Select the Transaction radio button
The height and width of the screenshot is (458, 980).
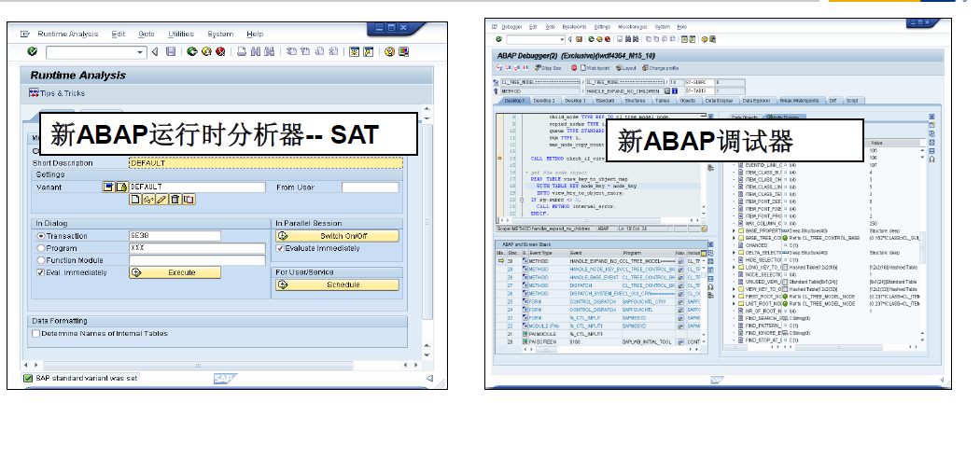click(x=41, y=236)
